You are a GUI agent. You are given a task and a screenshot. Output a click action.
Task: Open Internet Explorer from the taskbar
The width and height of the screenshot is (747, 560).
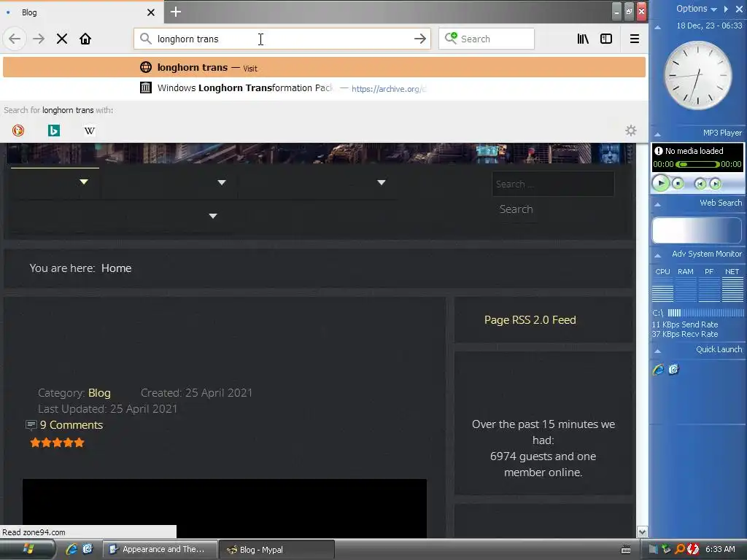click(x=71, y=549)
